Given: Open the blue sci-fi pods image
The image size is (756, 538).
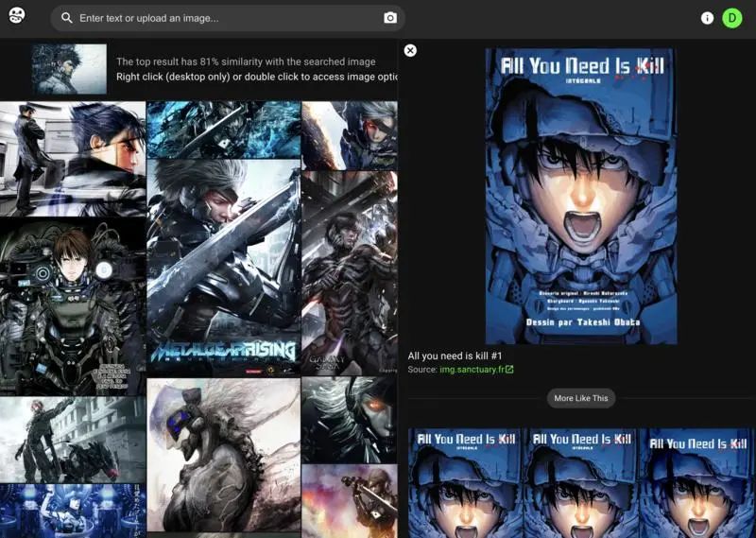Looking at the screenshot, I should tap(73, 511).
